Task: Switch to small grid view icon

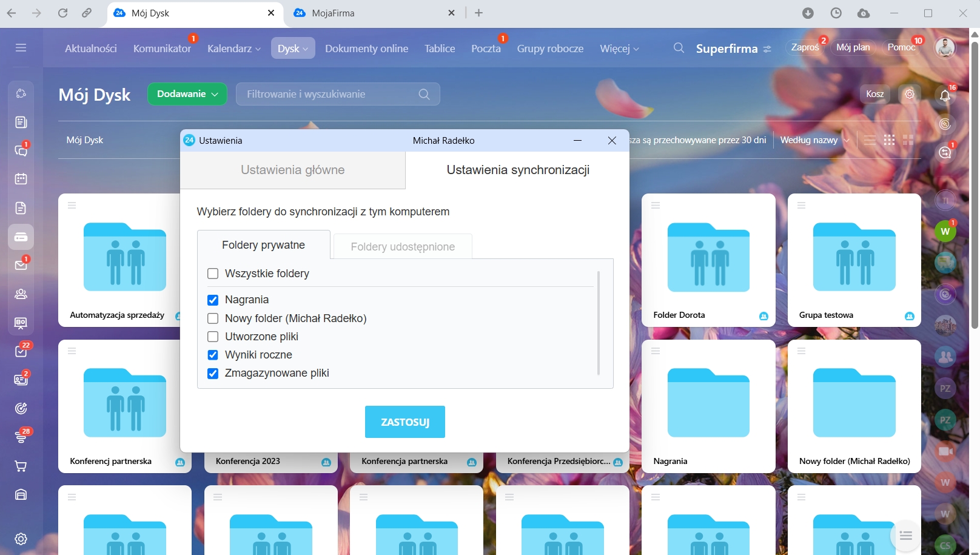Action: (x=889, y=140)
